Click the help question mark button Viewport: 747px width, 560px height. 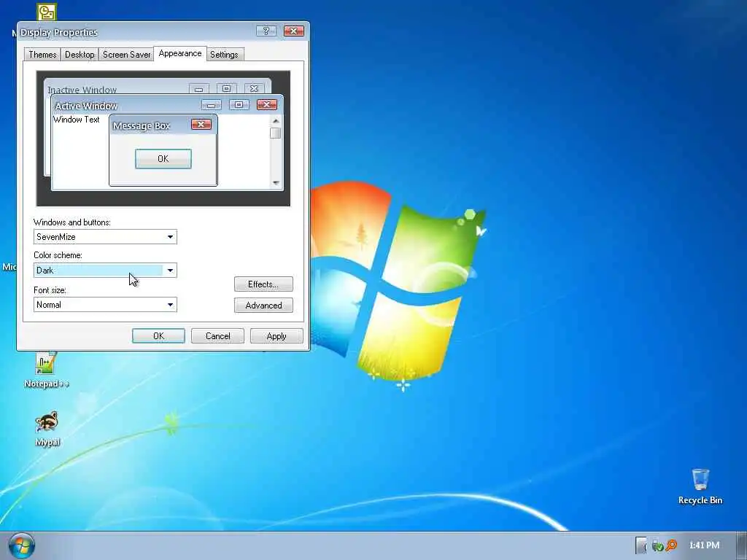(266, 31)
